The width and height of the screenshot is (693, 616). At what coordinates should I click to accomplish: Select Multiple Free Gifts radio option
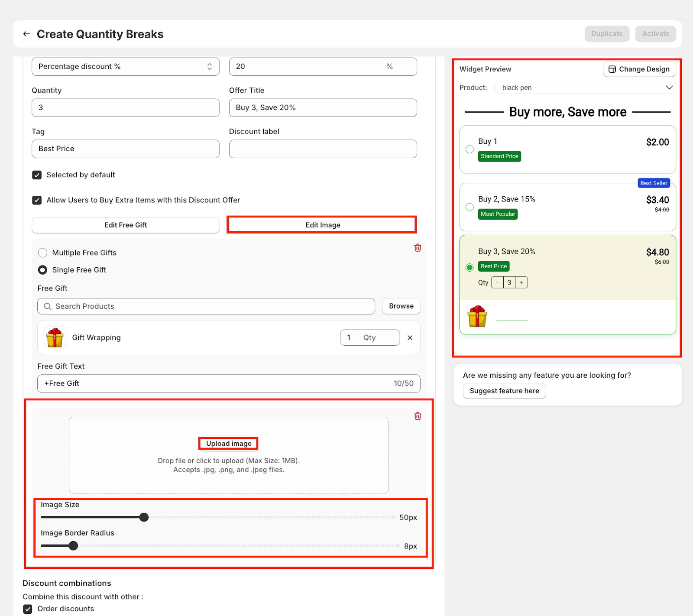[42, 253]
